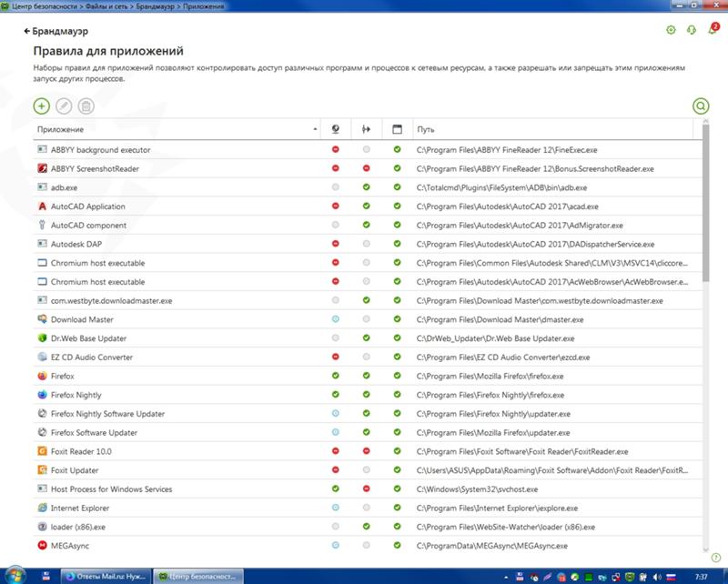Select AutoCAD component row
The image size is (728, 584).
tap(368, 226)
